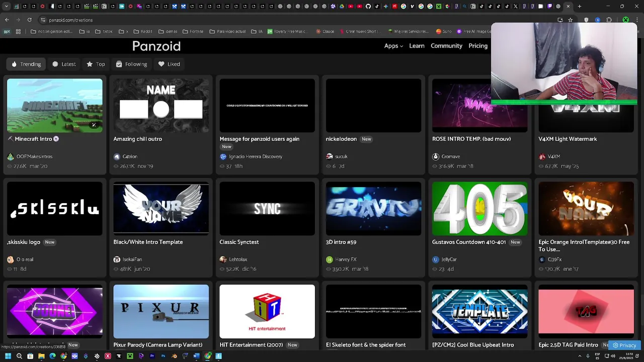Viewport: 644px width, 362px height.
Task: Open the Learn menu item
Action: coord(417,46)
